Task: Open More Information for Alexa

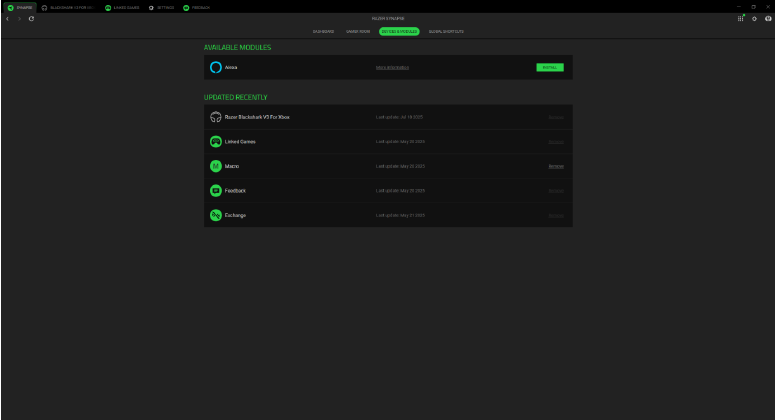Action: pos(392,67)
